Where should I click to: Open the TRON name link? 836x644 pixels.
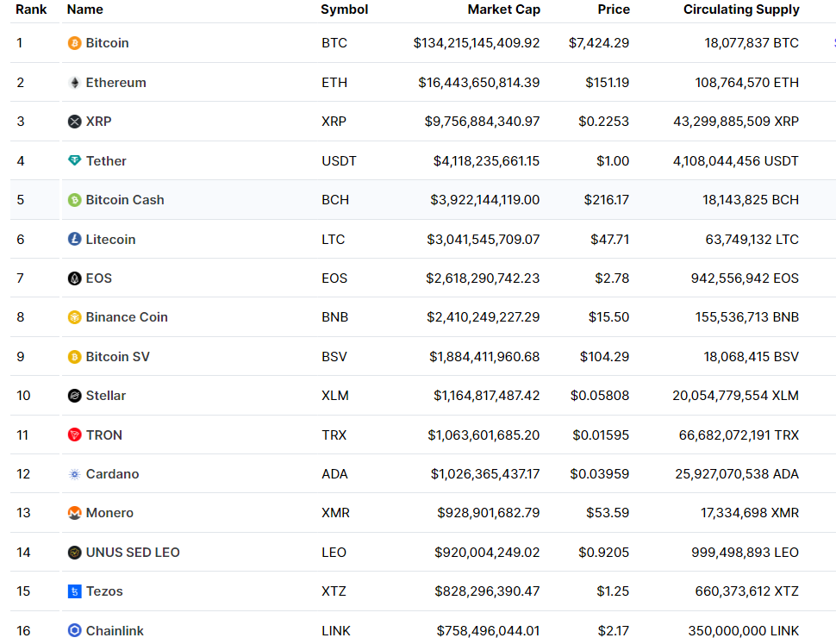click(104, 435)
